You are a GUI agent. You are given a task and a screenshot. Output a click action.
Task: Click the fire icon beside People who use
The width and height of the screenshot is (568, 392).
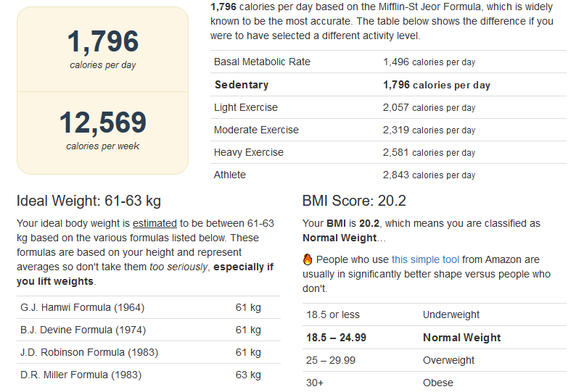(308, 259)
